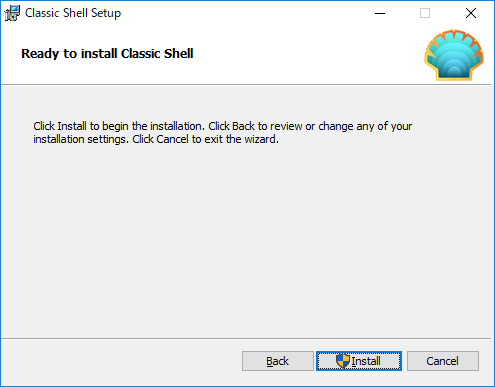
Task: Click the separator line above the buttons row
Action: click(x=246, y=339)
